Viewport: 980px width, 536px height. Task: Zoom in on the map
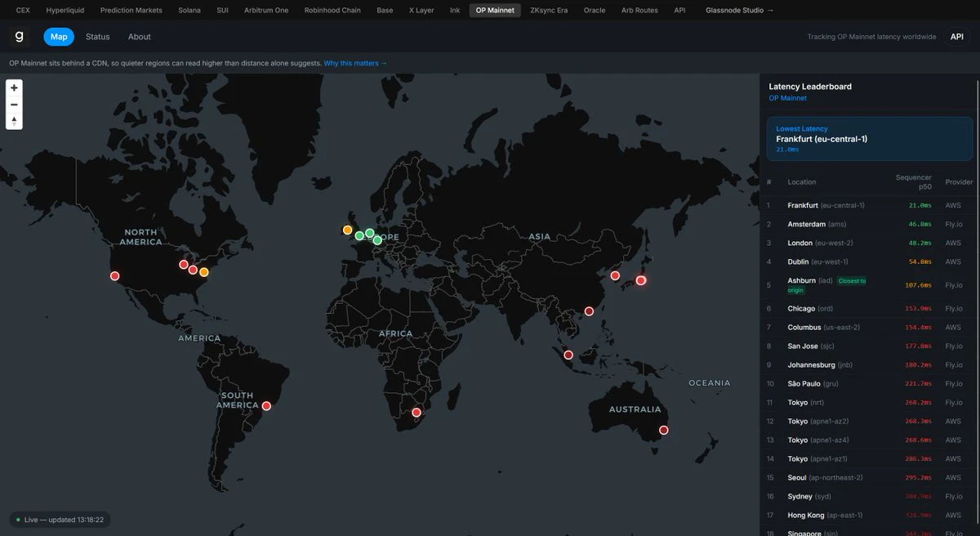tap(14, 87)
